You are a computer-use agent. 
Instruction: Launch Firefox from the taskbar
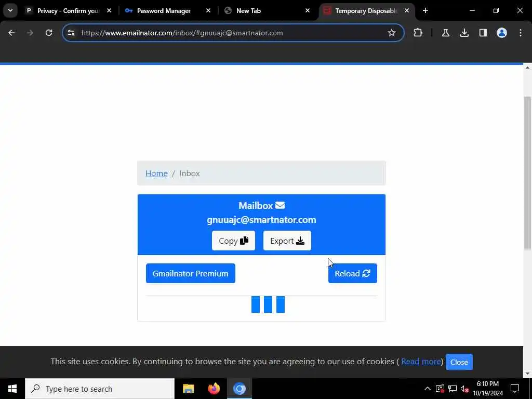(x=214, y=389)
